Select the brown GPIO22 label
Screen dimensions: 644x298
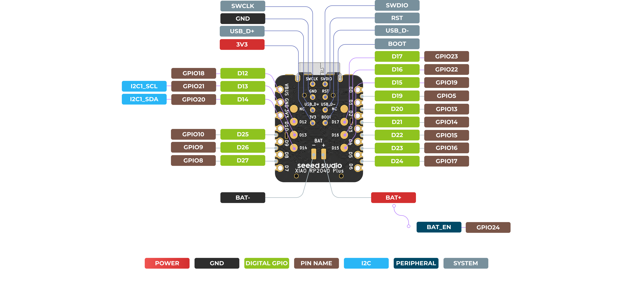(446, 69)
